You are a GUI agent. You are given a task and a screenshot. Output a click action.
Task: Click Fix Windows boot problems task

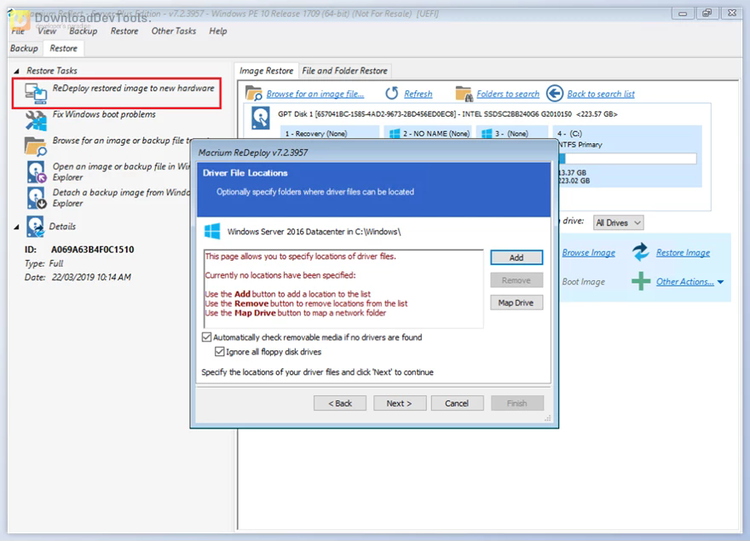(104, 114)
